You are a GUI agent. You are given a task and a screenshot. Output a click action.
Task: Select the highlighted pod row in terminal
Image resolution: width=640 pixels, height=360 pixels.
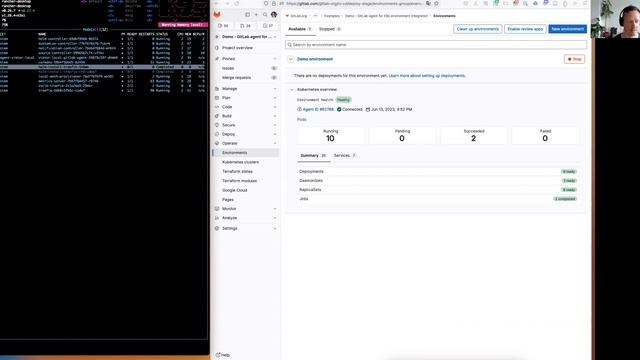(104, 67)
